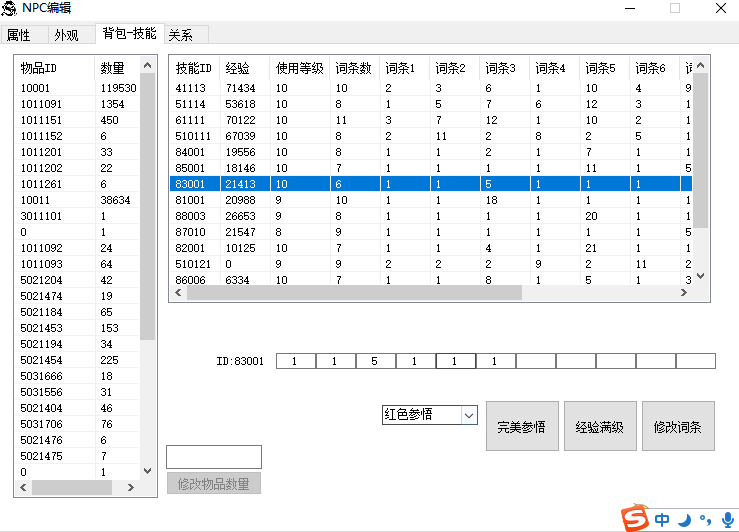Select item row 10011
739x532 pixels.
point(78,200)
